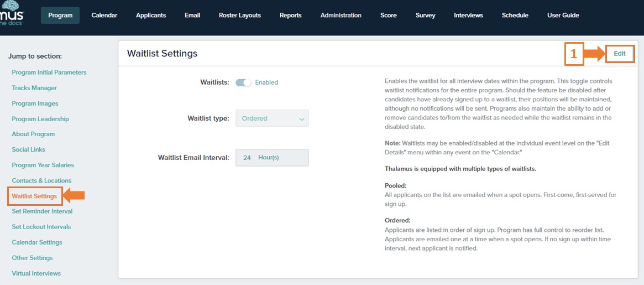Jump to Social Links section
The width and height of the screenshot is (644, 285).
pyautogui.click(x=28, y=150)
